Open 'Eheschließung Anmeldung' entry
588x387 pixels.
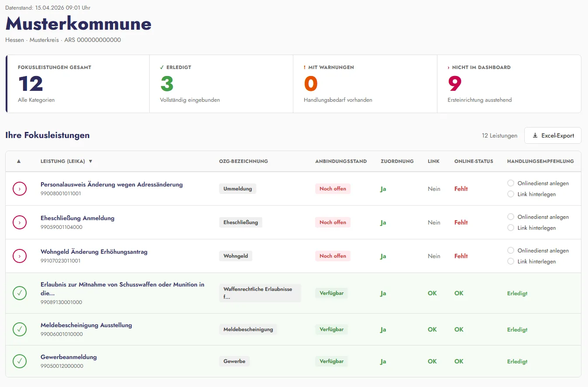tap(77, 218)
